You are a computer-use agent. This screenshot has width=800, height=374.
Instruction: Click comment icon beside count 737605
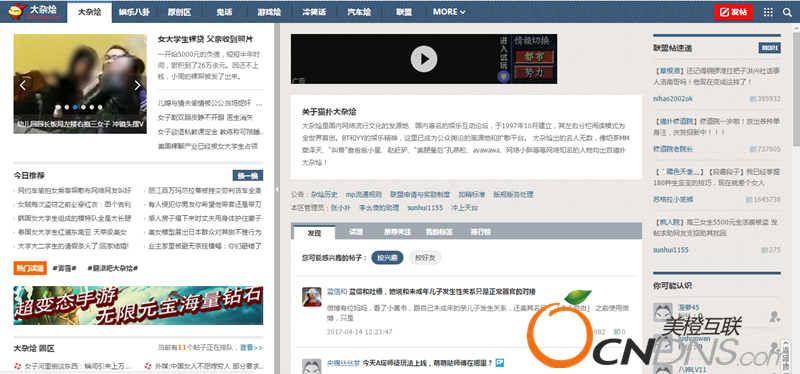click(x=753, y=149)
